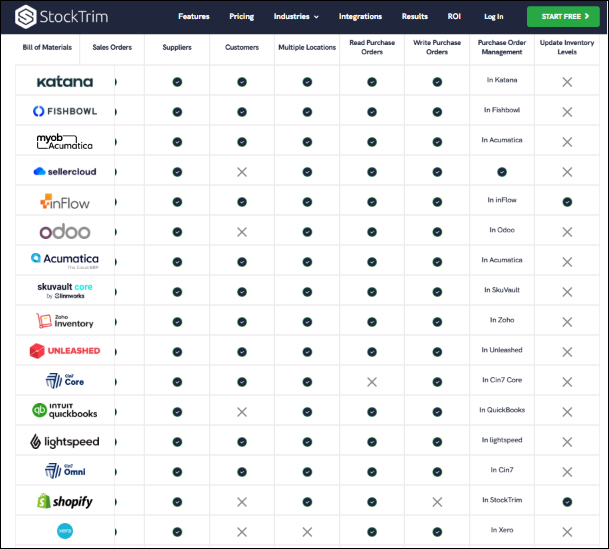Viewport: 609px width, 549px height.
Task: Click the Acumatica Cloud ERP logo
Action: 65,261
